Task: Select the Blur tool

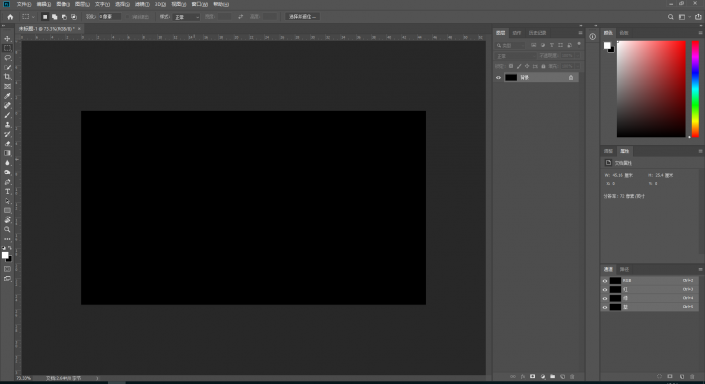Action: click(7, 163)
